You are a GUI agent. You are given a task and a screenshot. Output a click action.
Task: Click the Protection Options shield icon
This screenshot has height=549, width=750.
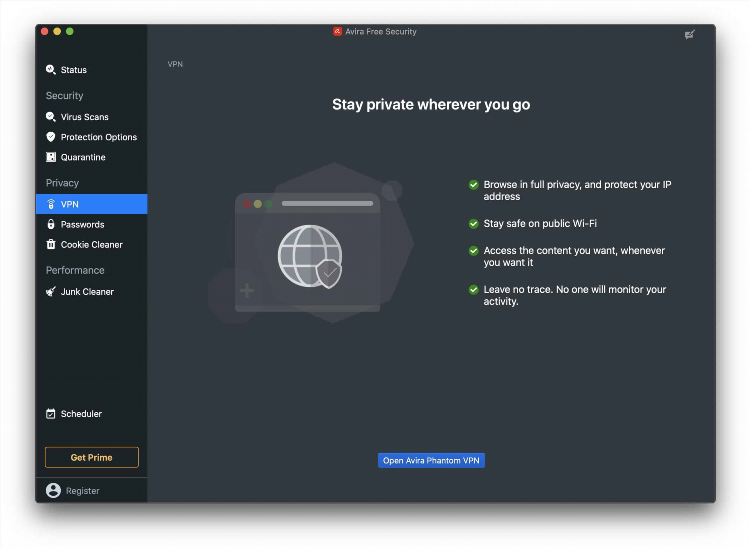[x=51, y=137]
